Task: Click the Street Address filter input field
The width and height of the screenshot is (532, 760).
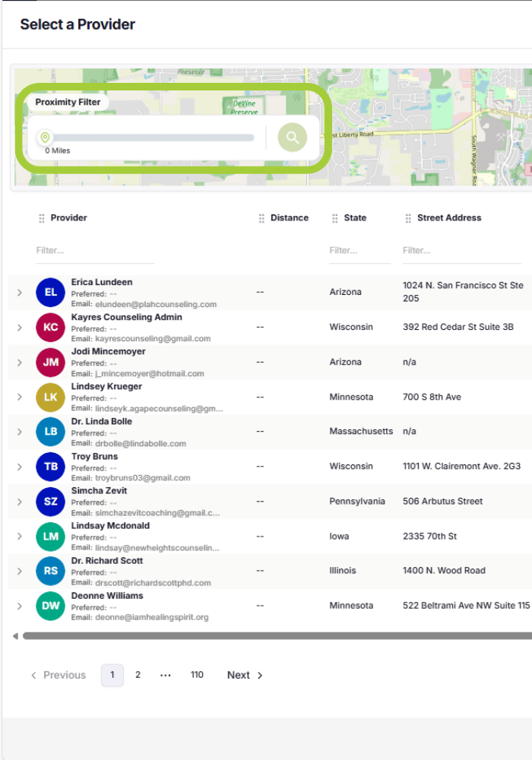Action: click(x=462, y=251)
